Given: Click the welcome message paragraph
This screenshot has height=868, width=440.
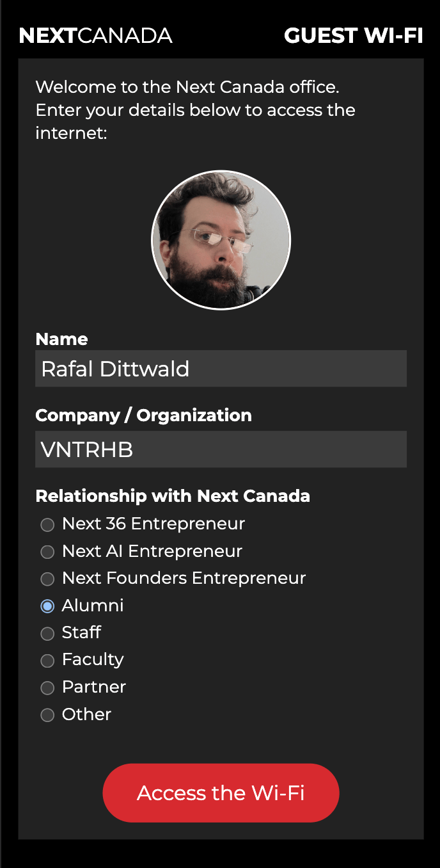Looking at the screenshot, I should coord(195,110).
